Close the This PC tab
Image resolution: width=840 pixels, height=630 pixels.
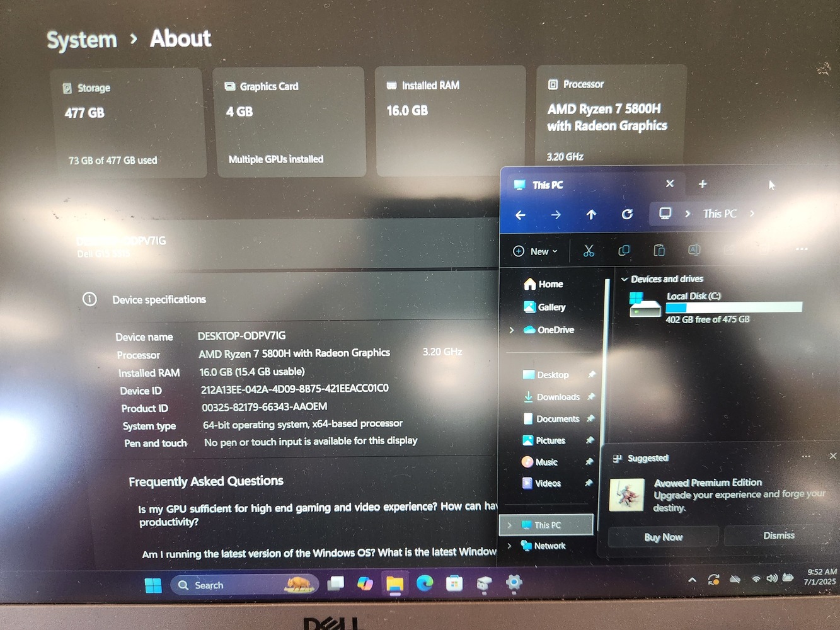670,183
